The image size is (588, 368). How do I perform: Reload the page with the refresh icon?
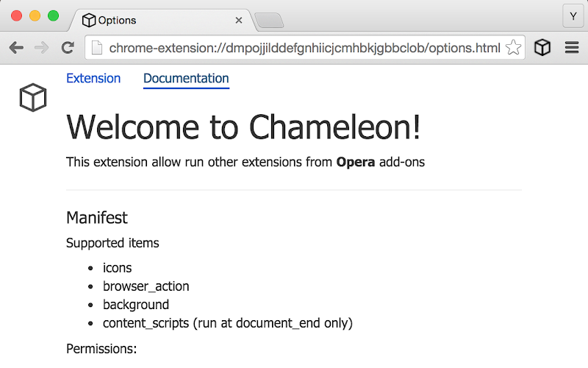[x=68, y=47]
